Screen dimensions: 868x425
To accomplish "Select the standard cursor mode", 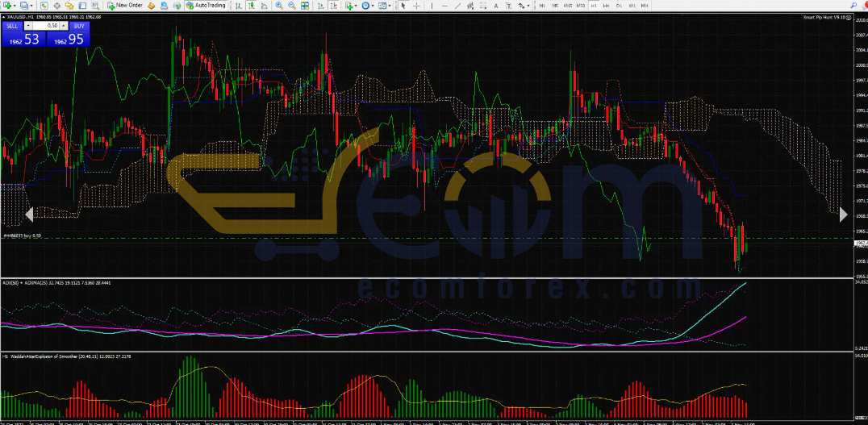I will [x=403, y=6].
